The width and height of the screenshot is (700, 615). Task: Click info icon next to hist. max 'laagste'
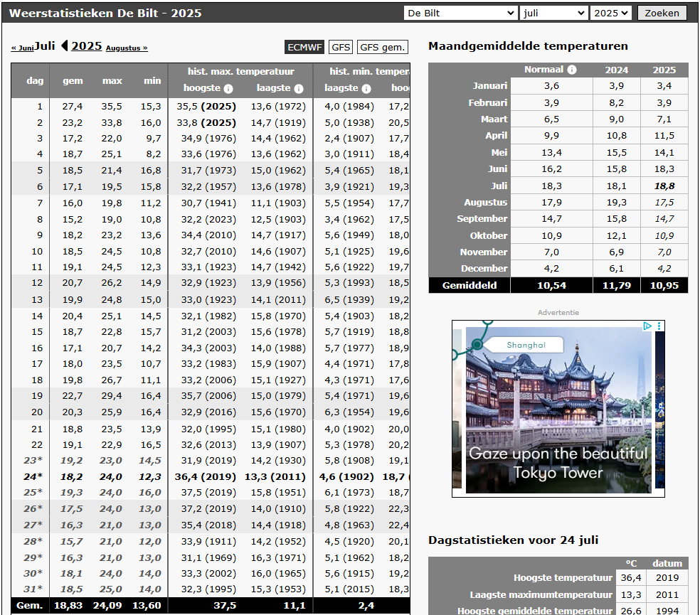pyautogui.click(x=299, y=89)
